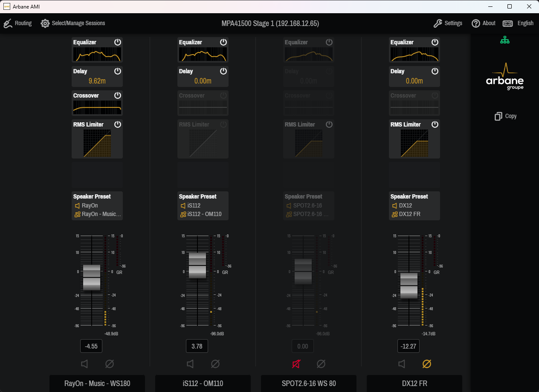
Task: Toggle DX12 channel Equalizer power
Action: [435, 42]
